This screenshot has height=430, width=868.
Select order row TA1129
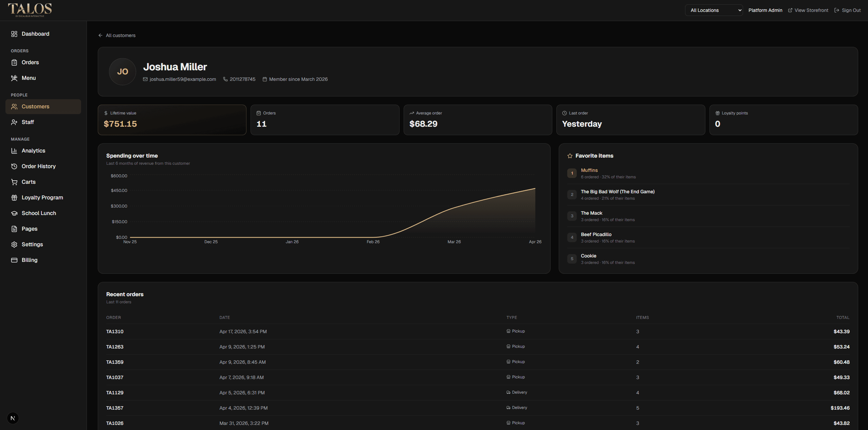(478, 393)
